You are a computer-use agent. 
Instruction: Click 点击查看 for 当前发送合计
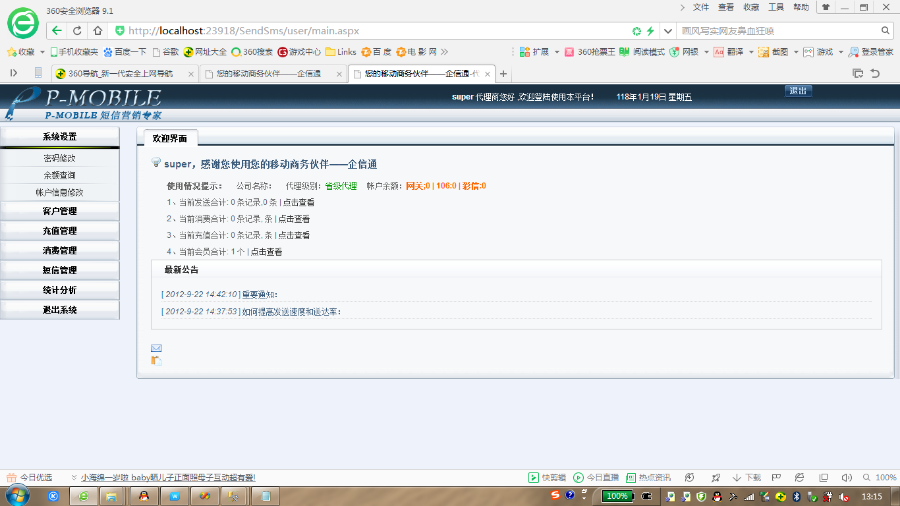point(298,203)
